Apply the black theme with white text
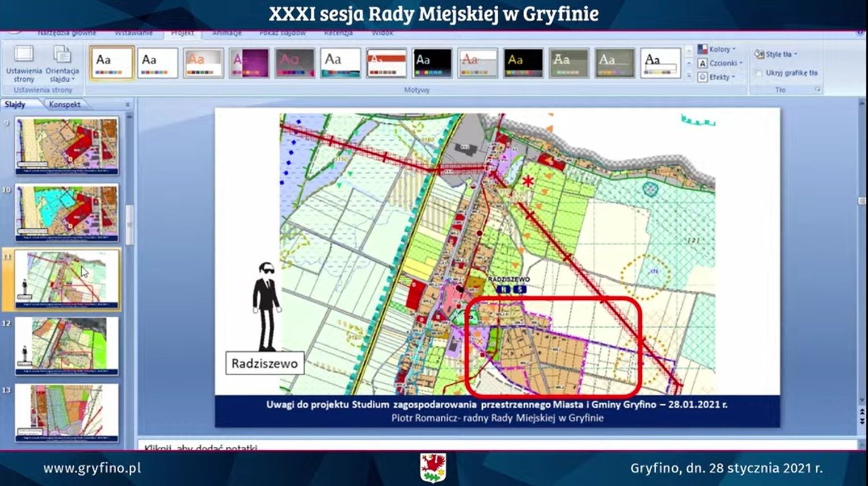The height and width of the screenshot is (486, 868). click(x=432, y=62)
